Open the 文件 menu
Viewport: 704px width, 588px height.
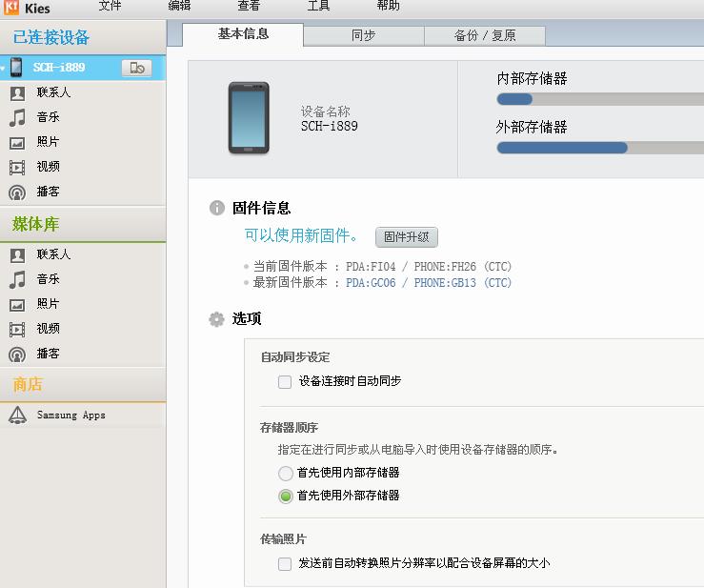tap(110, 6)
